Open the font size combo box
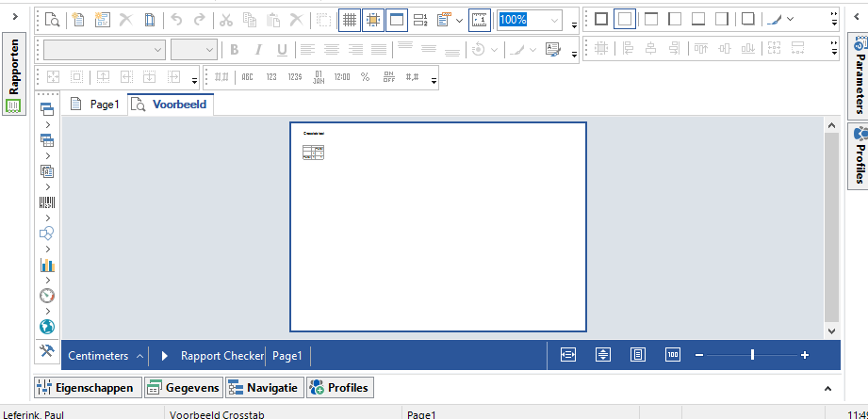This screenshot has width=868, height=419. [x=193, y=50]
